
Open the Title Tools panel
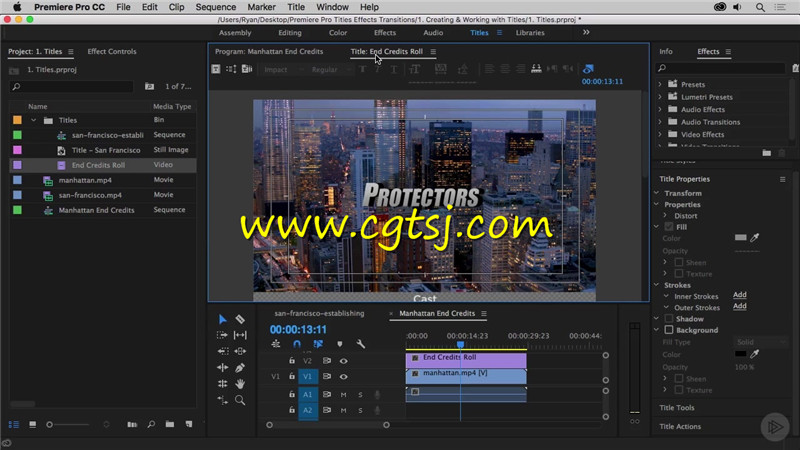(x=677, y=408)
